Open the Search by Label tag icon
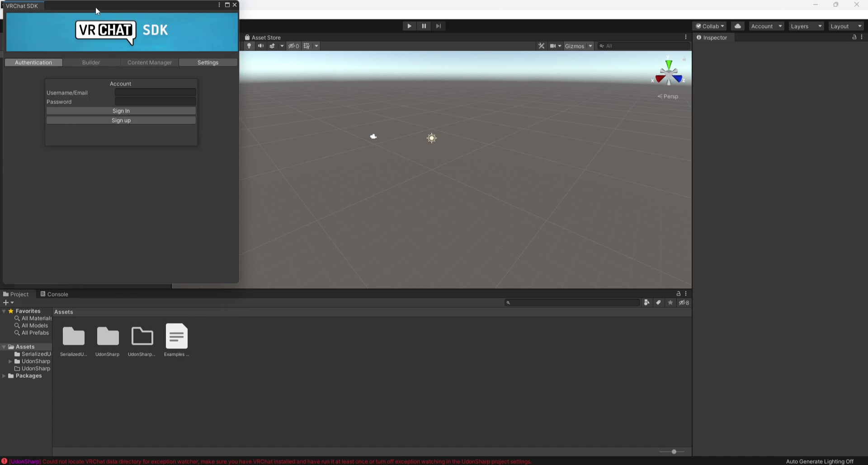Image resolution: width=868 pixels, height=465 pixels. 659,303
